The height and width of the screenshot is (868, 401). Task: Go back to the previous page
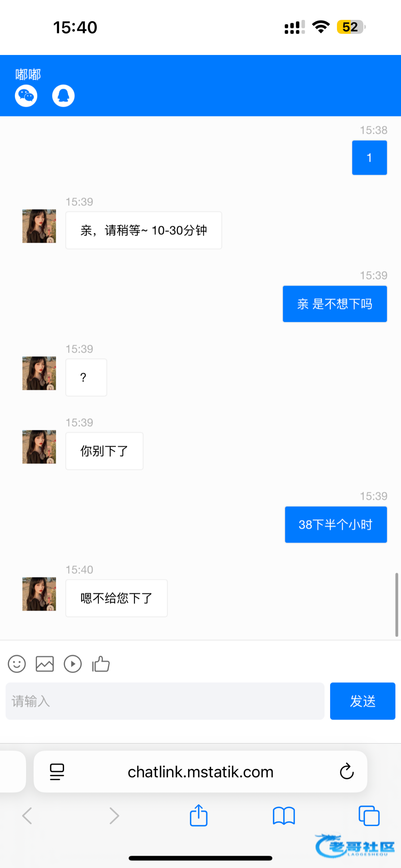[27, 816]
